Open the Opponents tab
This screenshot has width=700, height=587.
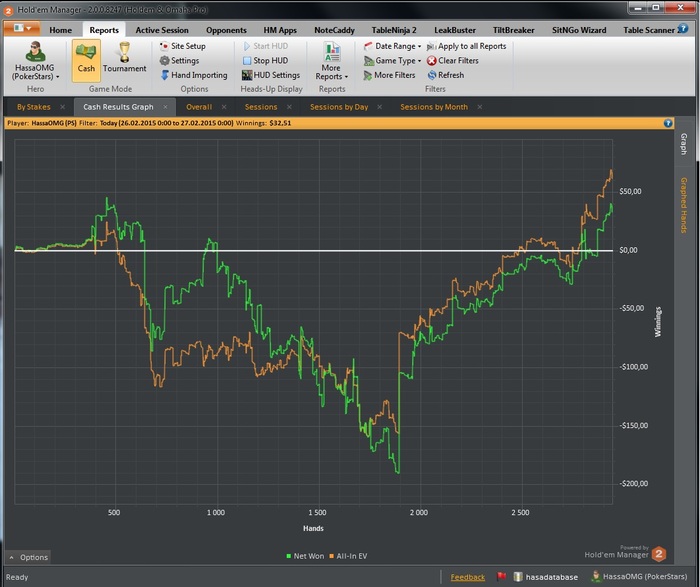(x=226, y=30)
